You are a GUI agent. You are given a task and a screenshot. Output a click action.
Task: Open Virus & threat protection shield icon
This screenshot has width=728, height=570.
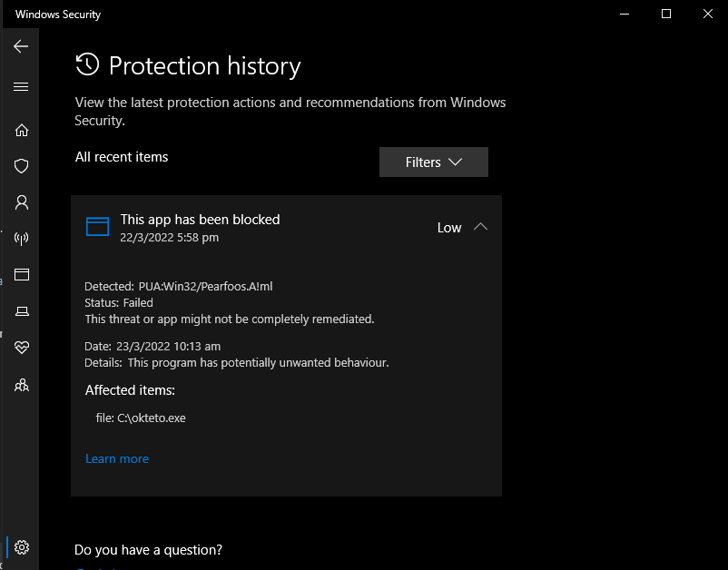pos(22,166)
